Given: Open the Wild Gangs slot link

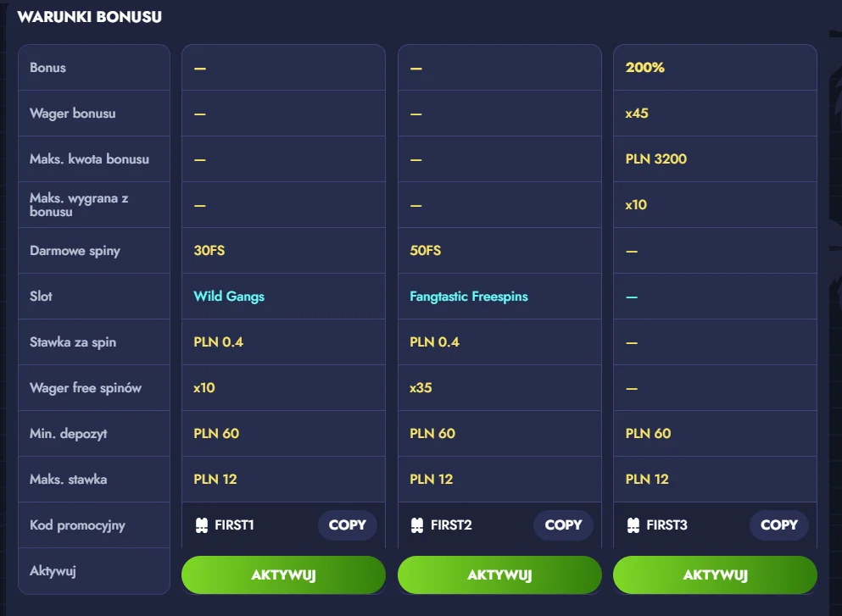Looking at the screenshot, I should pyautogui.click(x=229, y=297).
